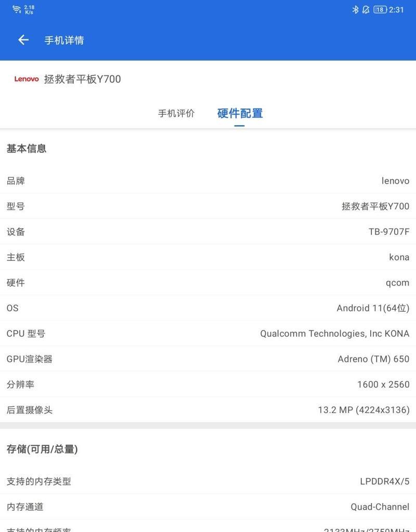Viewport: 416px width, 532px height.
Task: Tap the Lenovo brand logo
Action: tap(27, 79)
